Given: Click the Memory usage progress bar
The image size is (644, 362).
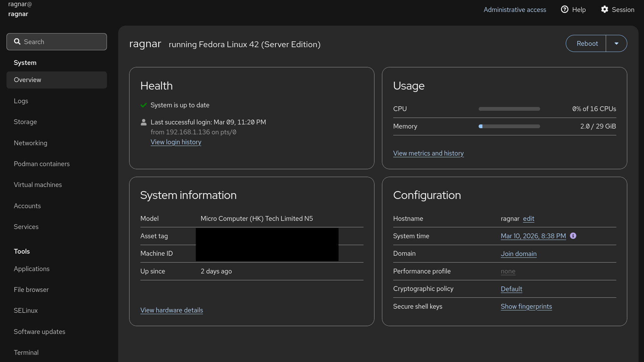Looking at the screenshot, I should [509, 126].
